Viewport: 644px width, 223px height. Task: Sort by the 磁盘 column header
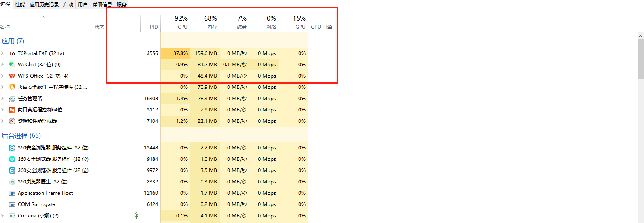[234, 23]
